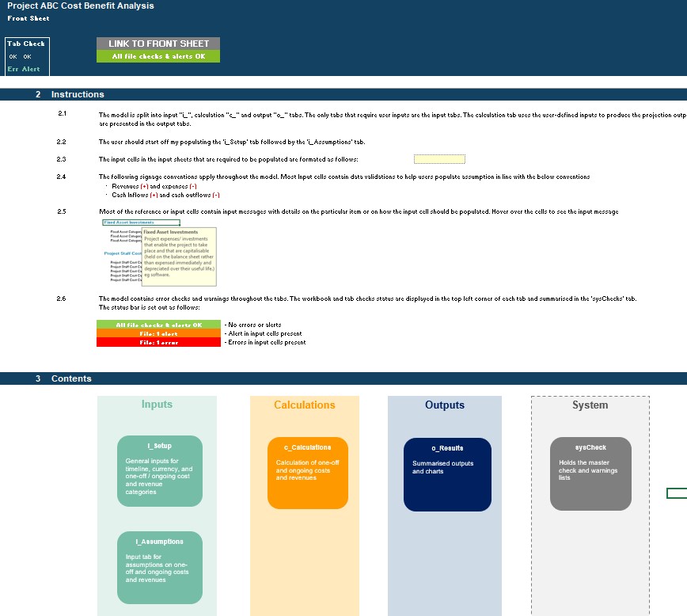The image size is (687, 616).
Task: Click instruction 2.6 about error checks
Action: 367,303
